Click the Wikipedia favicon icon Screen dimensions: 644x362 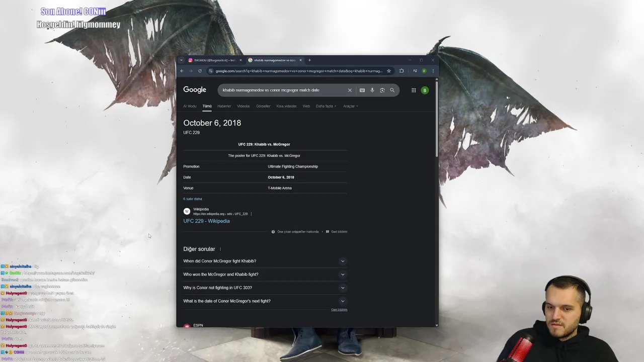pyautogui.click(x=187, y=211)
